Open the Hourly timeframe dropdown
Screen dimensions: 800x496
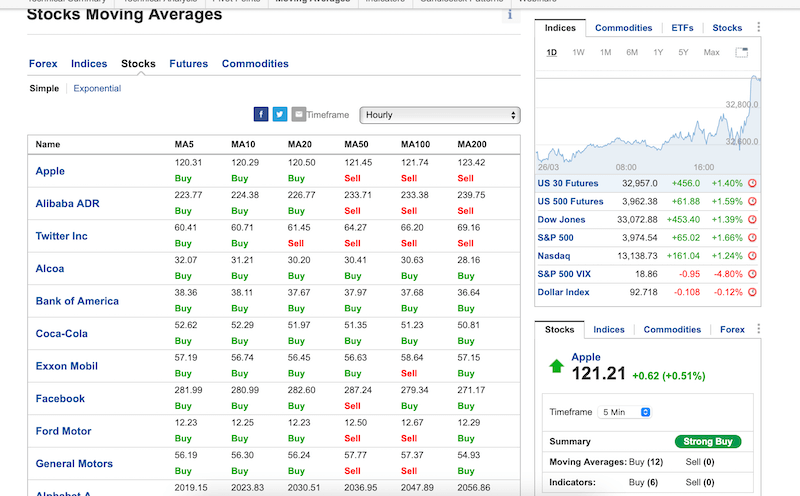440,115
